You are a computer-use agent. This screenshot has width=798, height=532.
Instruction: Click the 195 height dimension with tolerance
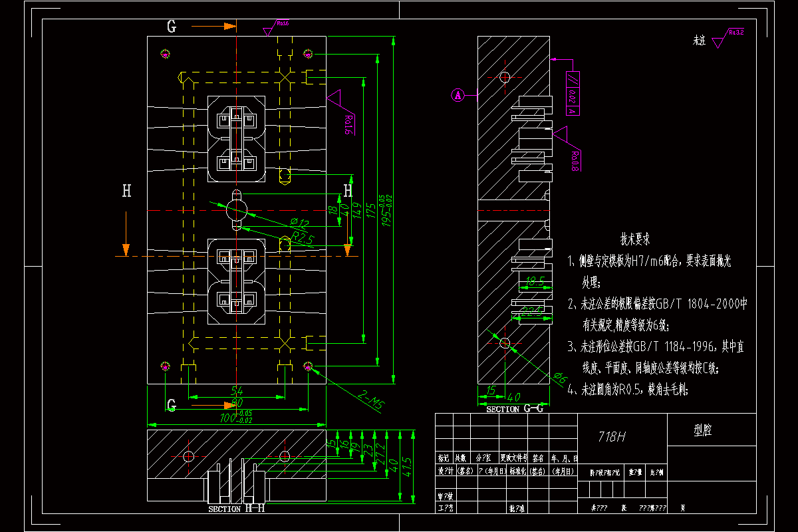click(x=386, y=211)
